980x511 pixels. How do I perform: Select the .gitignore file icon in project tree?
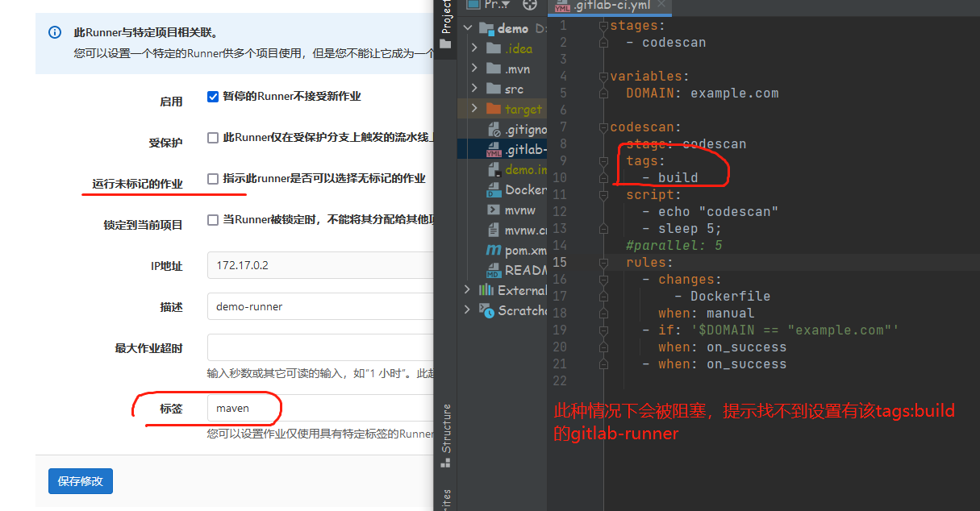494,130
